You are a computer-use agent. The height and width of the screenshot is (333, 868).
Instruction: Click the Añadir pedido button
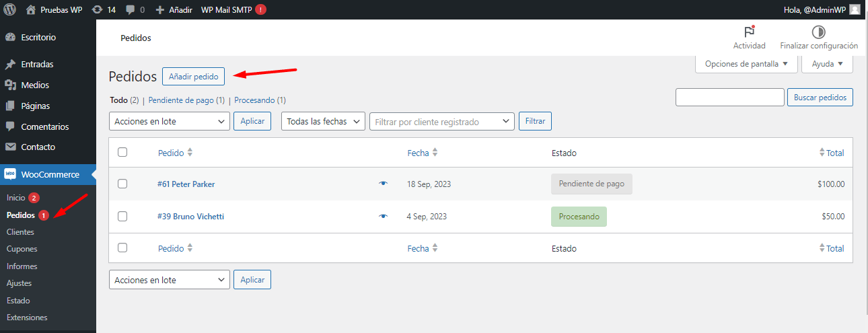point(194,77)
